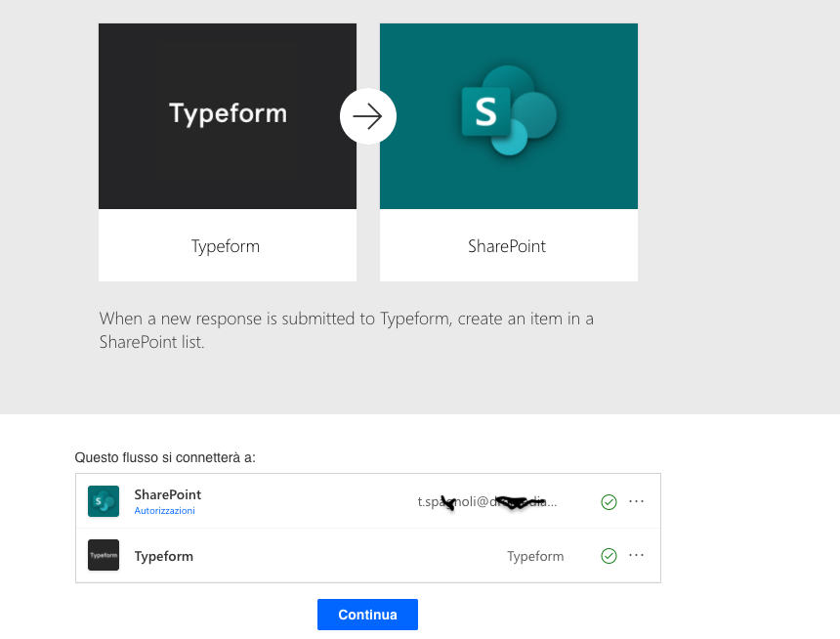Click the SharePoint account email address
The width and height of the screenshot is (840, 639).
[487, 502]
